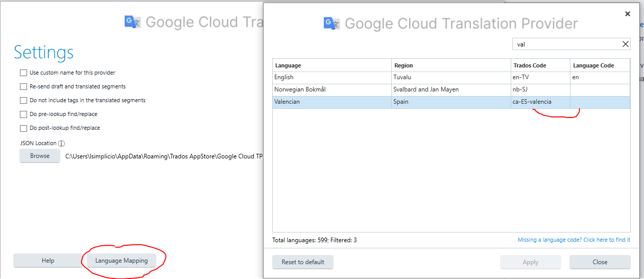Click the JSON file path field

163,156
